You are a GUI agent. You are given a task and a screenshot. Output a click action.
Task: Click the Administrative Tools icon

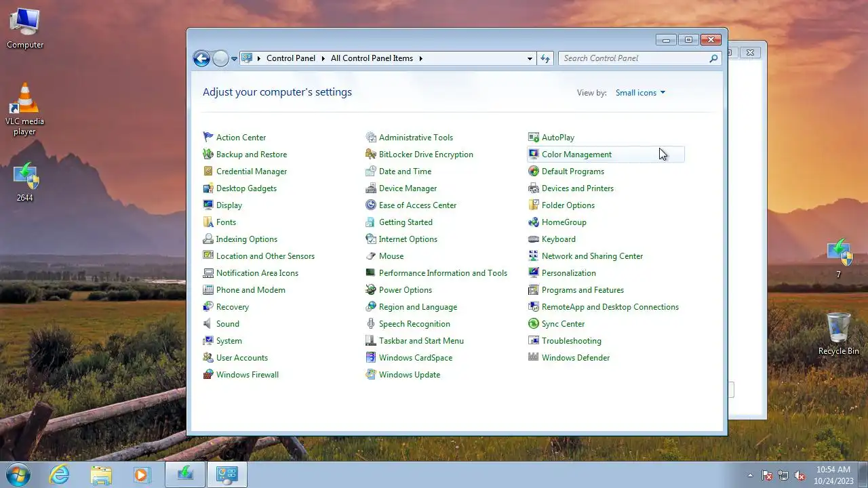coord(371,137)
